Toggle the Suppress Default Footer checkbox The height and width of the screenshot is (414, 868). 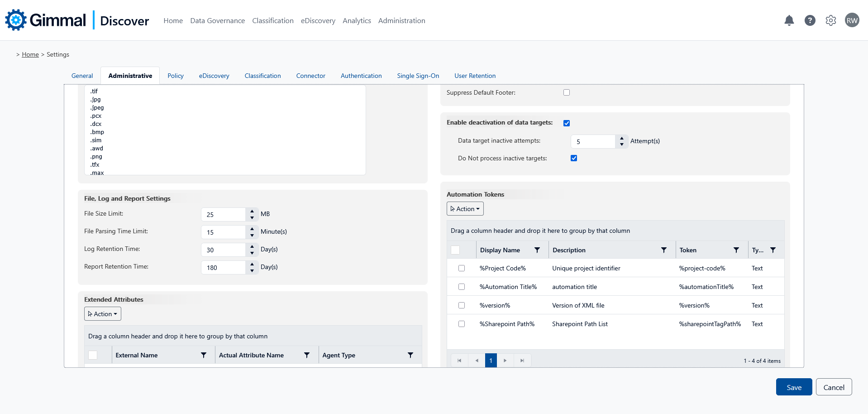point(567,92)
